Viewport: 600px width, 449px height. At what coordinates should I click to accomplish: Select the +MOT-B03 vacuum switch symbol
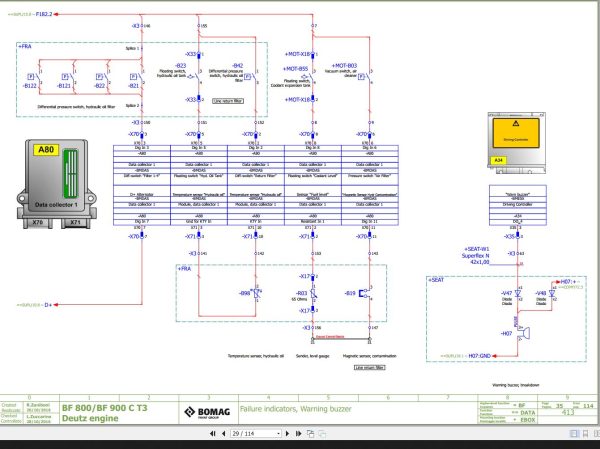click(x=365, y=77)
